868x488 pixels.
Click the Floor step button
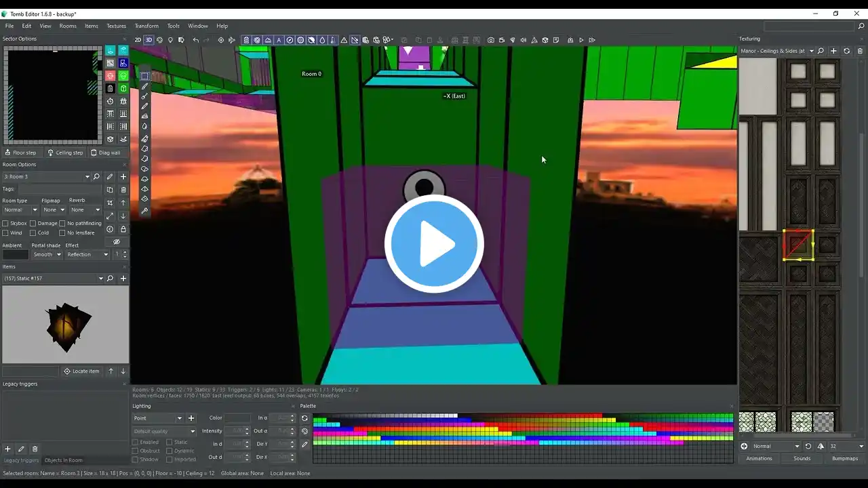[20, 152]
